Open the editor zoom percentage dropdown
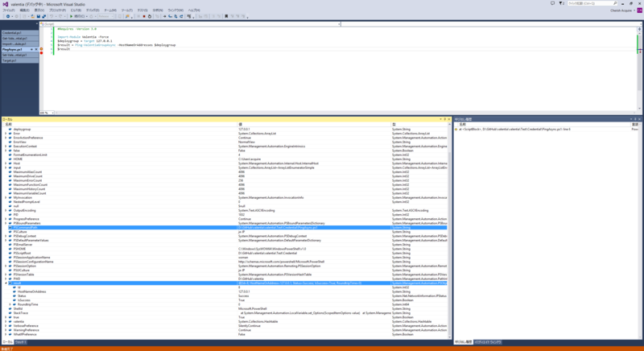The image size is (644, 351). [47, 113]
